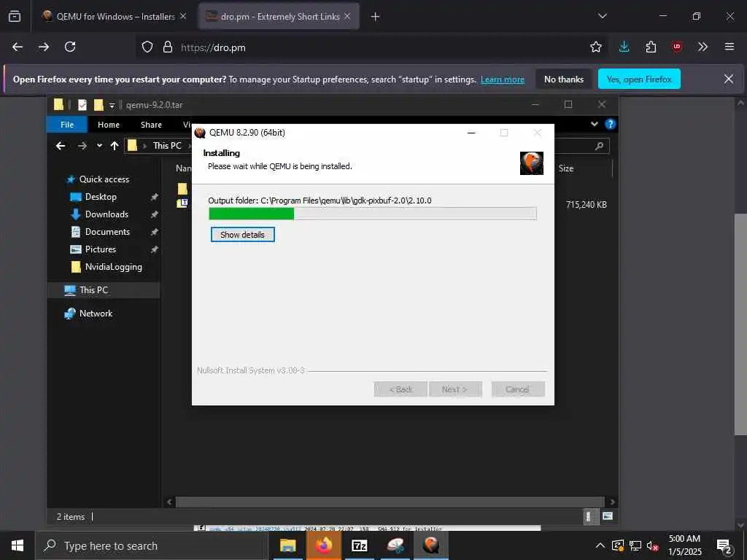Click properties icon in Explorer title bar
The image size is (747, 560).
[82, 105]
